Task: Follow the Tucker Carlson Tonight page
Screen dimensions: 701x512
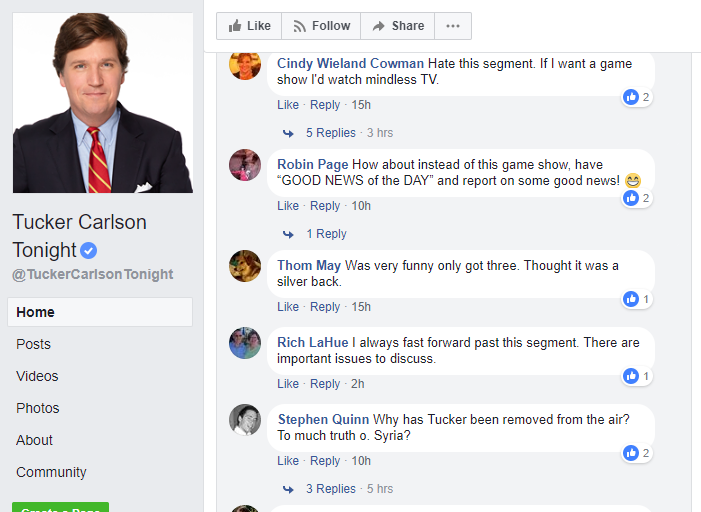Action: pyautogui.click(x=321, y=26)
